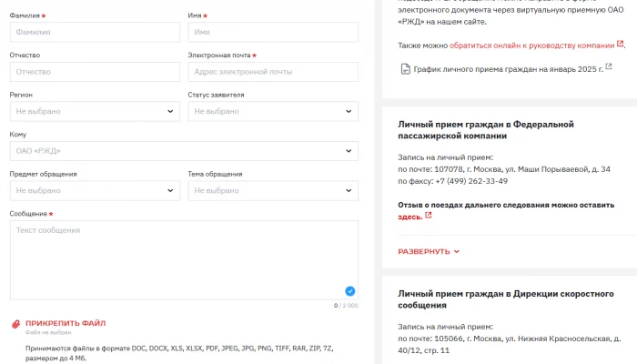Screen dimensions: 637x364
Task: Expand the Кому dropdown list
Action: point(349,151)
